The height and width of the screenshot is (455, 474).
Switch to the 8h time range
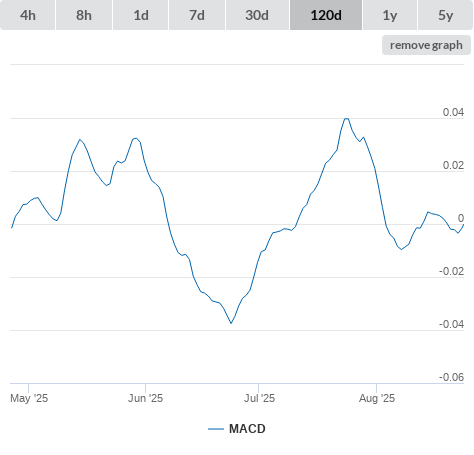point(84,15)
